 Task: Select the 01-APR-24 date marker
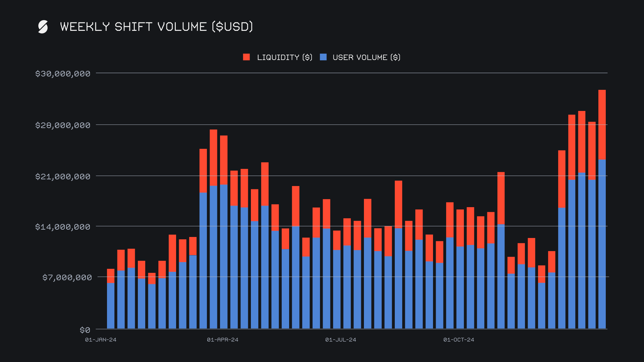(222, 340)
